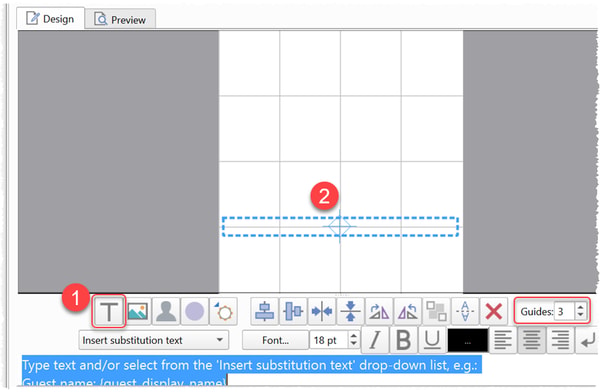Select the purple circle shape tool

pyautogui.click(x=194, y=311)
